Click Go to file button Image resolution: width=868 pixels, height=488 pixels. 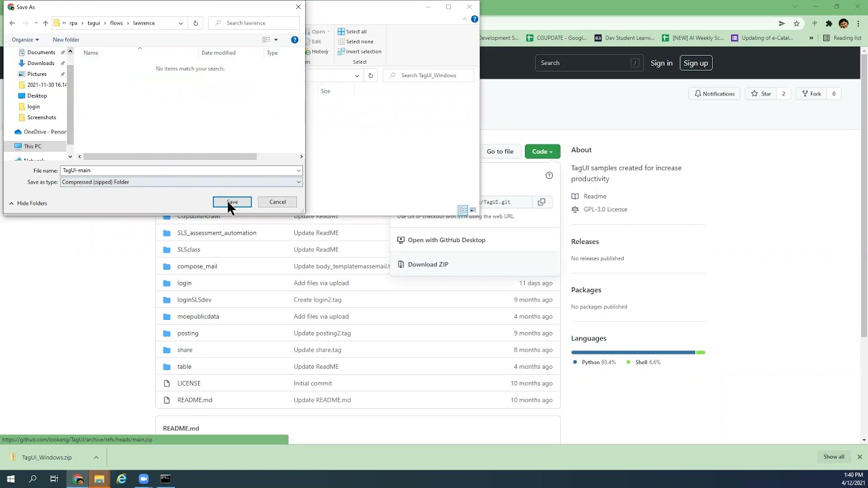coord(500,151)
